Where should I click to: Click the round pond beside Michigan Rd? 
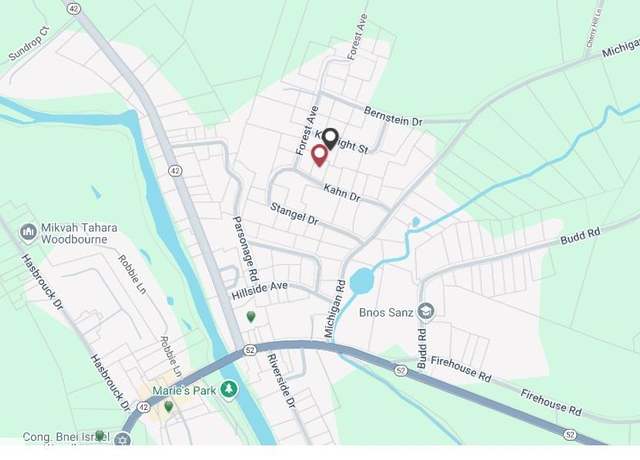[x=362, y=281]
